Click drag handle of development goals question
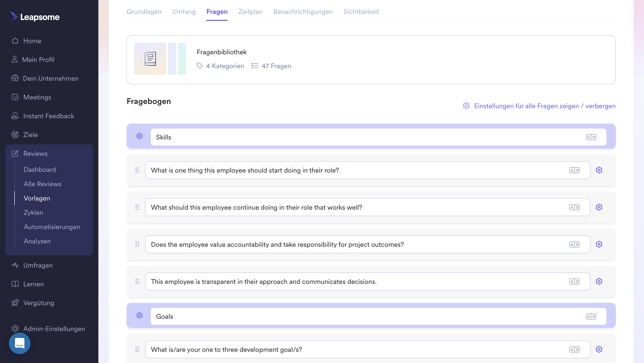This screenshot has width=644, height=363. [137, 349]
